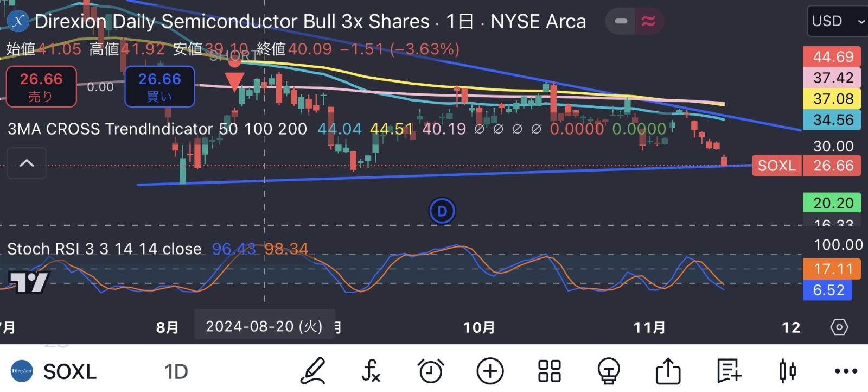Image resolution: width=868 pixels, height=392 pixels.
Task: Tap the 26.66 sell button
Action: [x=41, y=86]
